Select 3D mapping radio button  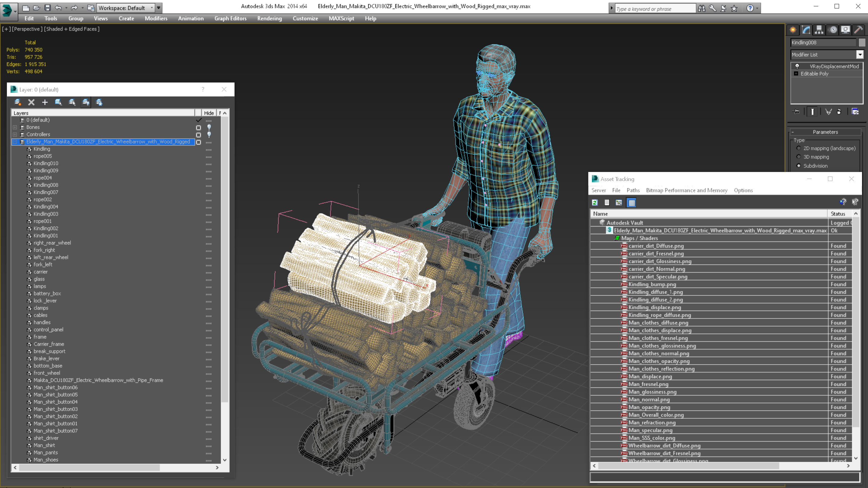799,157
